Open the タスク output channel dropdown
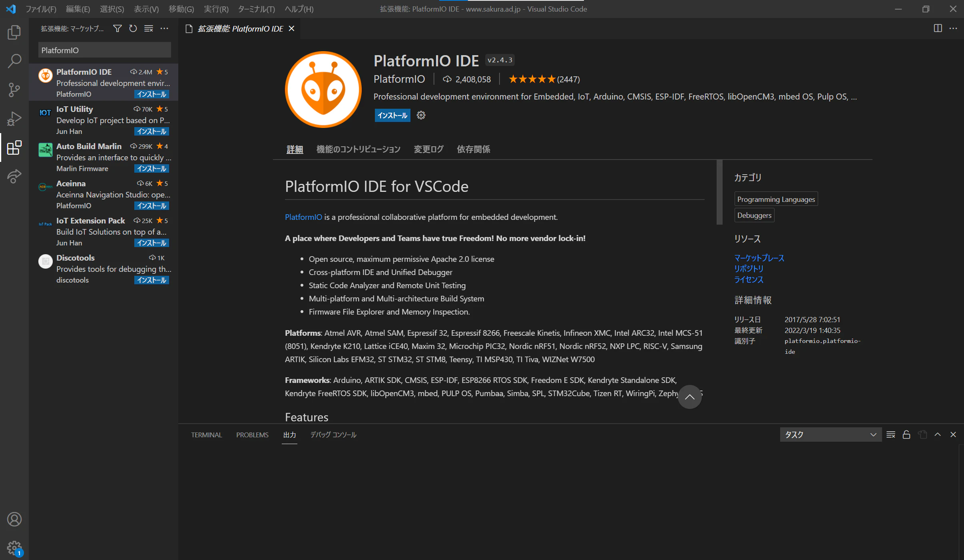The image size is (964, 560). click(831, 434)
